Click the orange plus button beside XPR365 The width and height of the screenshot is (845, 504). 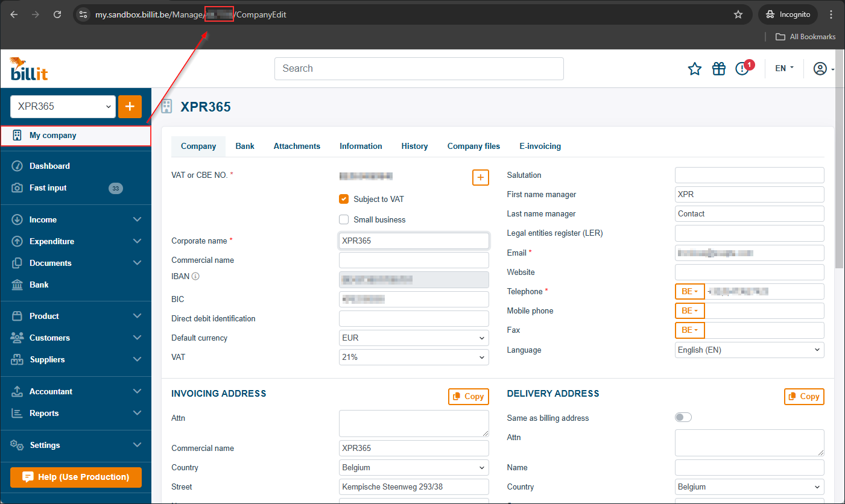point(130,106)
